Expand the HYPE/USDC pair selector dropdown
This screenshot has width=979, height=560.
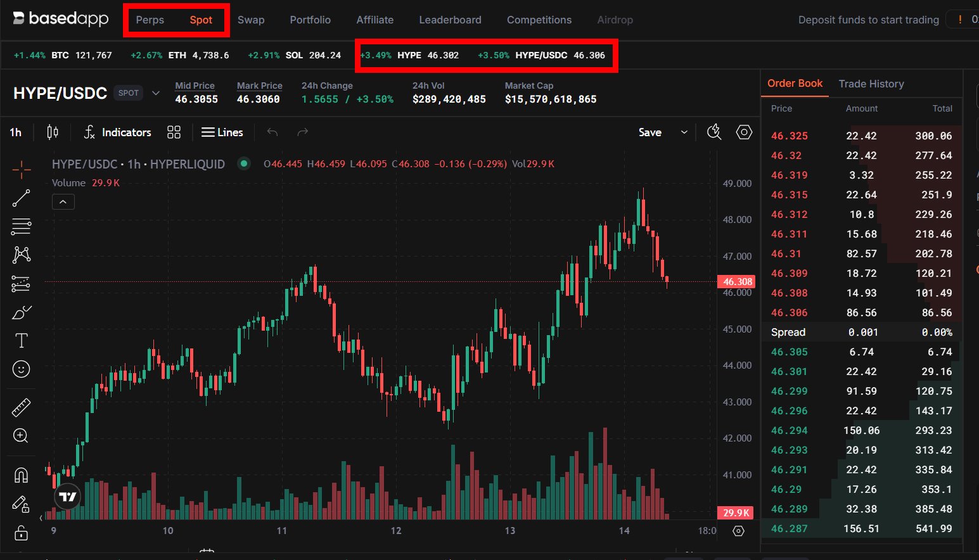pyautogui.click(x=156, y=93)
